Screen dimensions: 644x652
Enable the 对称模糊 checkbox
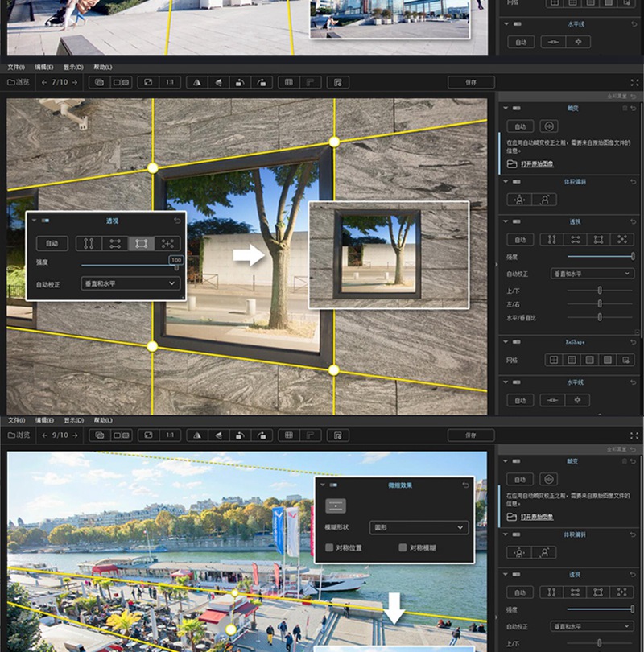click(x=403, y=547)
